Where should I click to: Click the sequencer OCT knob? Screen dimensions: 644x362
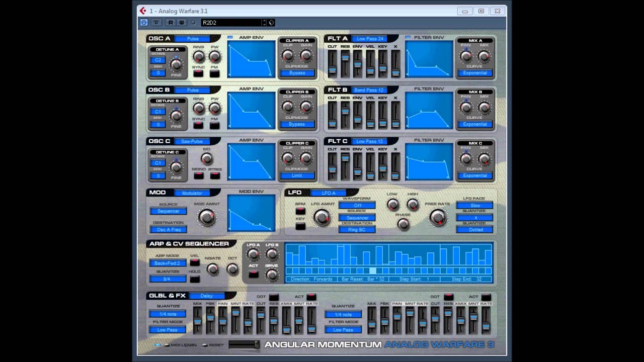tap(232, 269)
